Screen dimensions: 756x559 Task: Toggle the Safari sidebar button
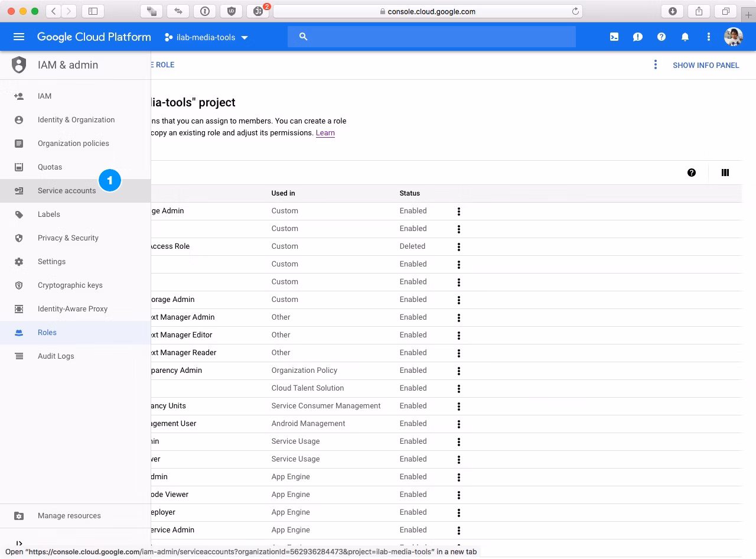pyautogui.click(x=93, y=11)
